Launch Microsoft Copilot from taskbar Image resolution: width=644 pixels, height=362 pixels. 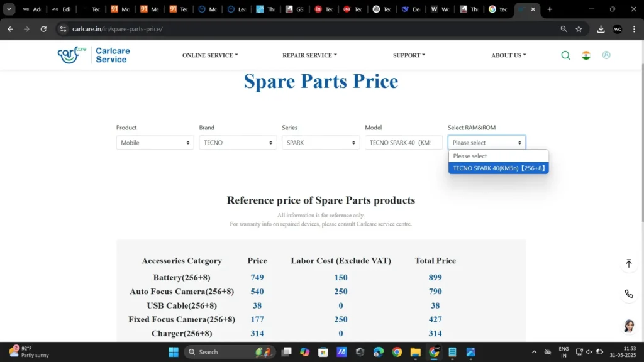305,352
